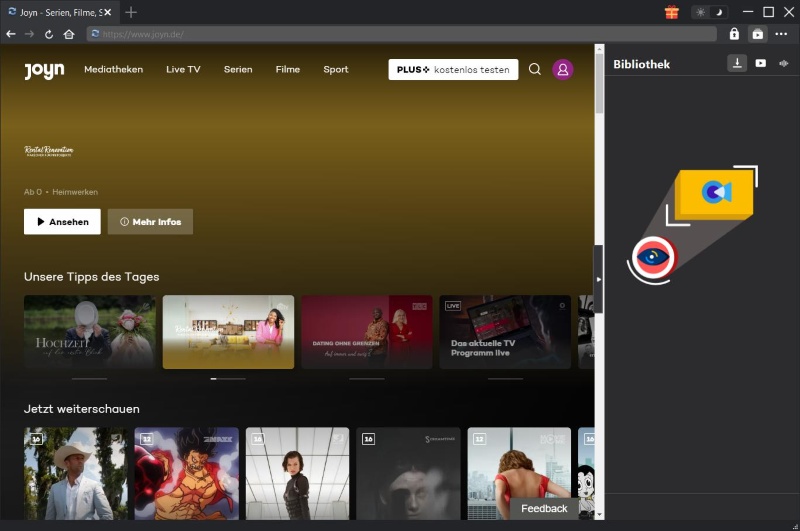Click the 'Heimwerken' genre label
800x531 pixels.
coord(75,192)
